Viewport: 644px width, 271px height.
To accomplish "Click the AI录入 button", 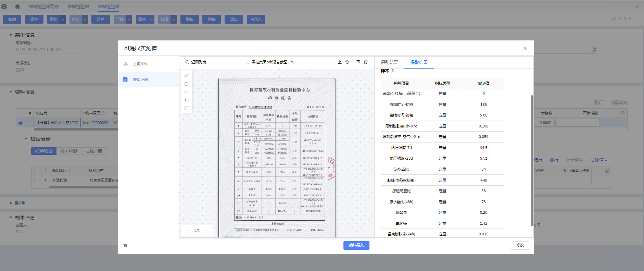I will point(256,19).
